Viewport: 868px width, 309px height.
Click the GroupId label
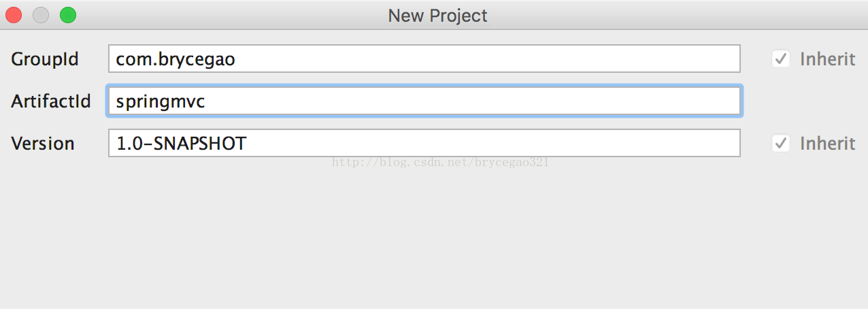(45, 59)
